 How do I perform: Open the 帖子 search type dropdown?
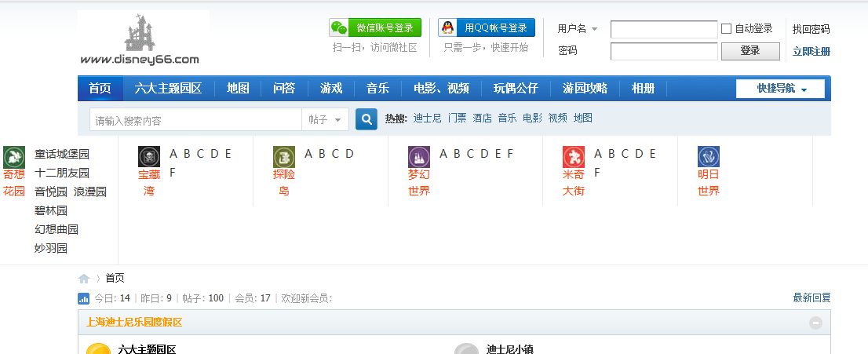pos(325,119)
